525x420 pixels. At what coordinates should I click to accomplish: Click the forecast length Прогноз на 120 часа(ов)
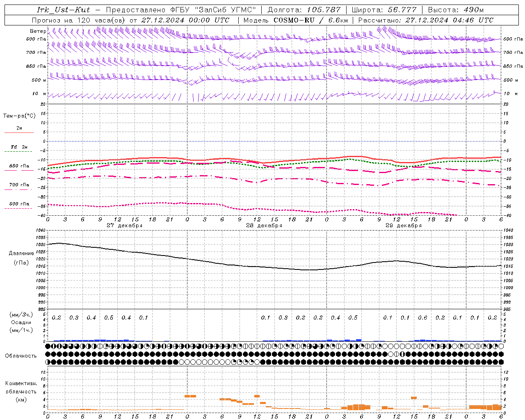tap(79, 20)
